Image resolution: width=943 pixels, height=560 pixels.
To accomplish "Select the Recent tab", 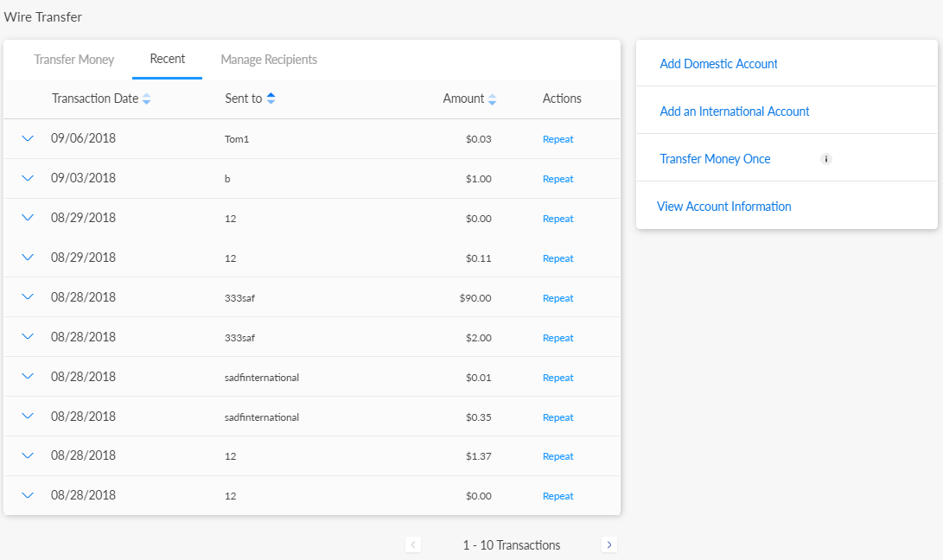I will (167, 59).
